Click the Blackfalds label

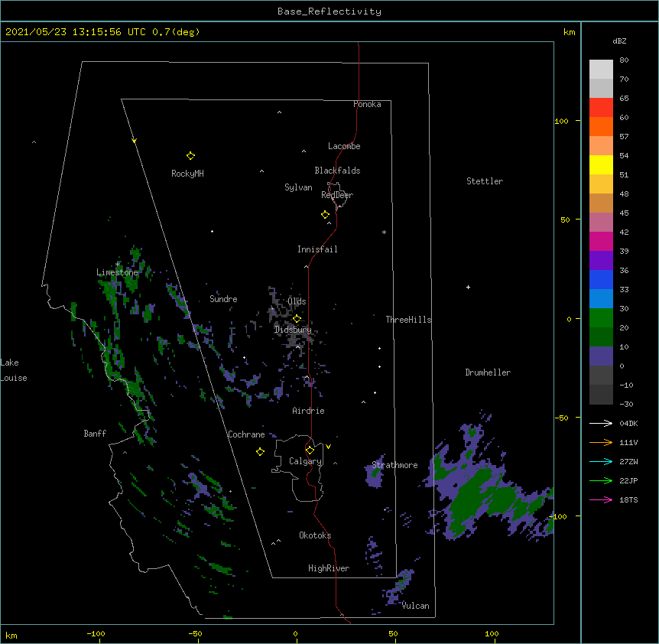[337, 171]
